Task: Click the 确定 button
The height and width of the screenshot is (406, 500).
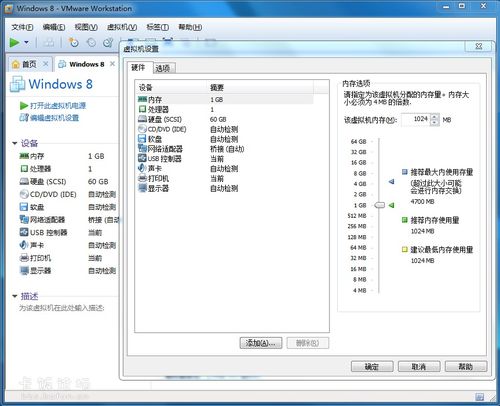Action: (x=372, y=367)
